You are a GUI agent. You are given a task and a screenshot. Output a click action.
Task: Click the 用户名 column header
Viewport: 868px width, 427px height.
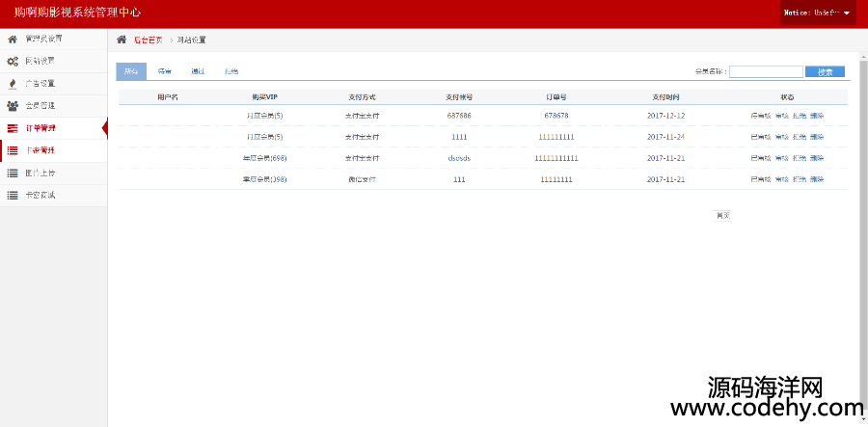coord(167,96)
